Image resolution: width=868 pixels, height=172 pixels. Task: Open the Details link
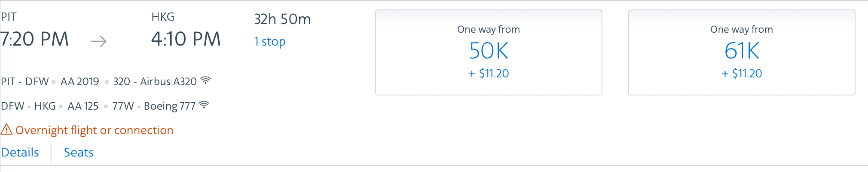20,152
